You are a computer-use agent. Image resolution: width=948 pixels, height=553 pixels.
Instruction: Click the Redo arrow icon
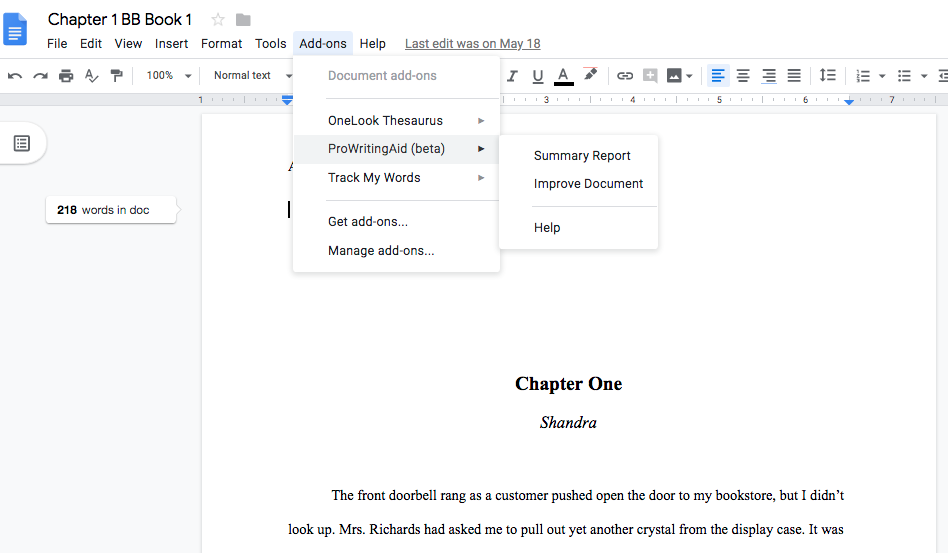[x=40, y=76]
